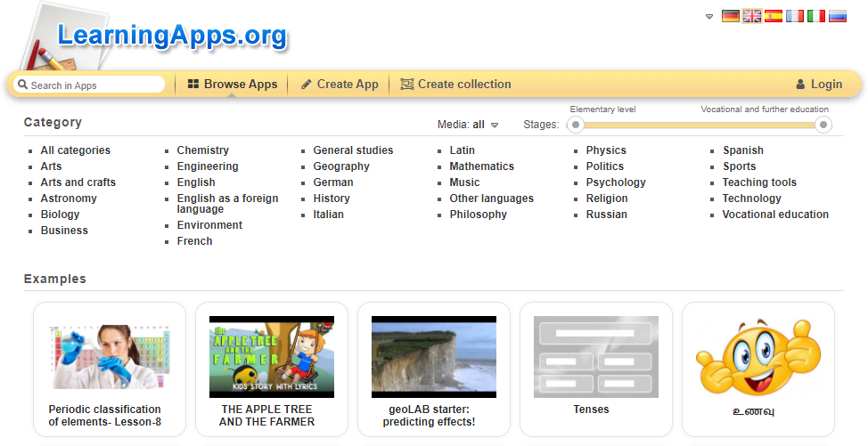Screen dimensions: 868x446
Task: Open the History category
Action: [x=332, y=199]
